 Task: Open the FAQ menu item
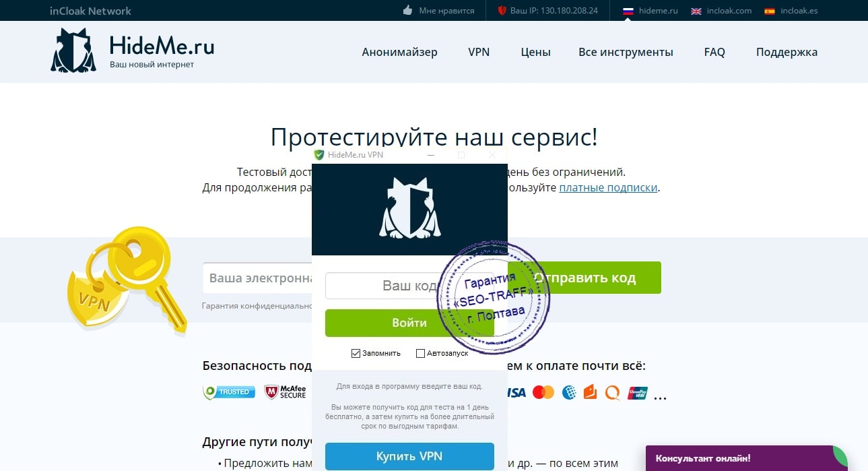pyautogui.click(x=714, y=52)
